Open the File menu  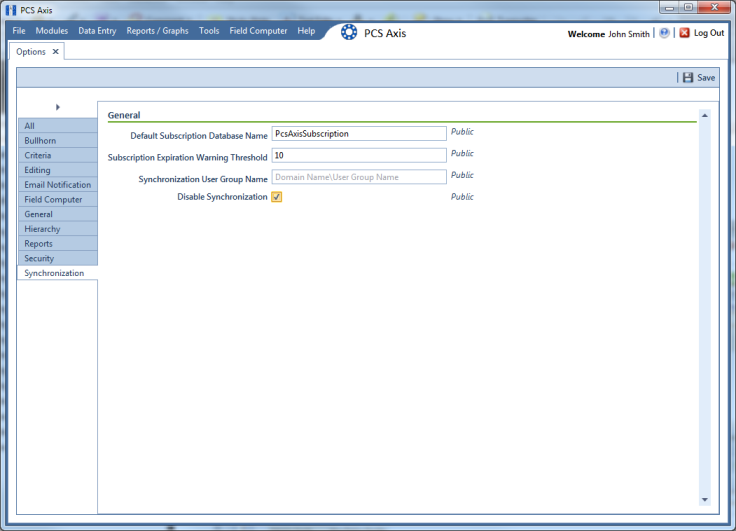[19, 31]
